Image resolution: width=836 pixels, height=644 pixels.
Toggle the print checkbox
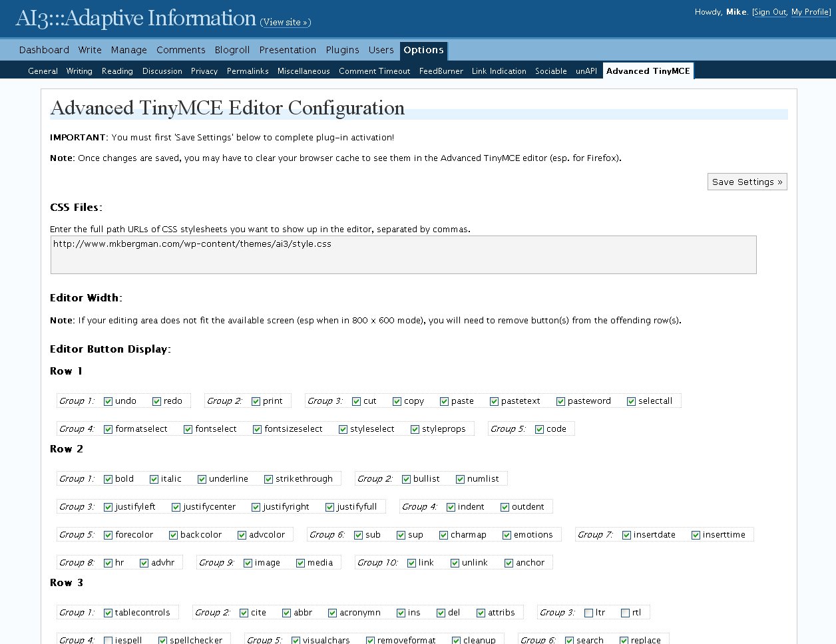point(256,401)
